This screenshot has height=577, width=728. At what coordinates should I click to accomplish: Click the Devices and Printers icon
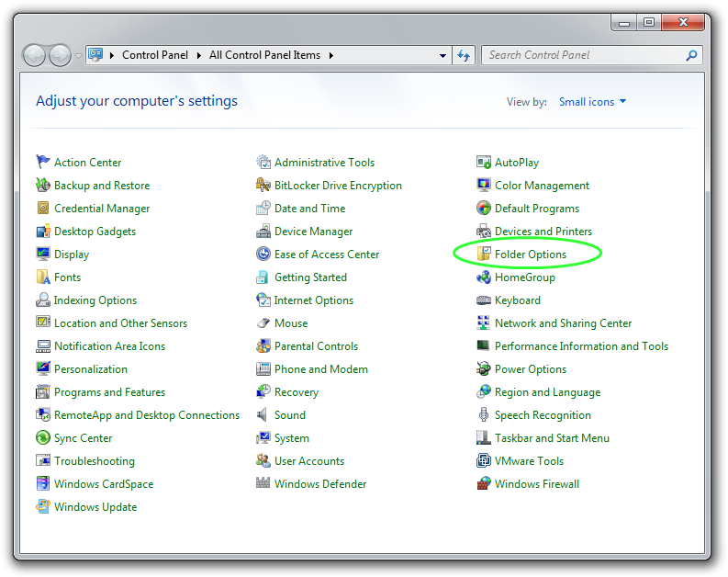click(x=483, y=231)
